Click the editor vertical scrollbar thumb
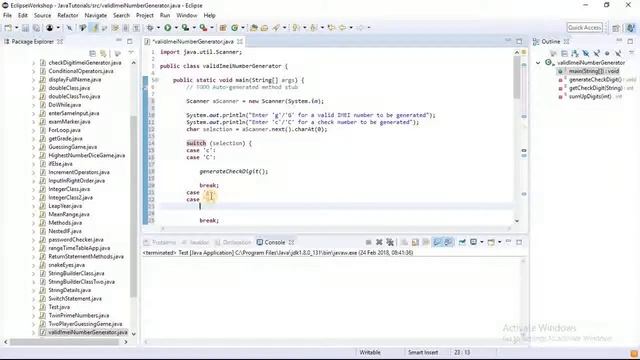 (516, 78)
